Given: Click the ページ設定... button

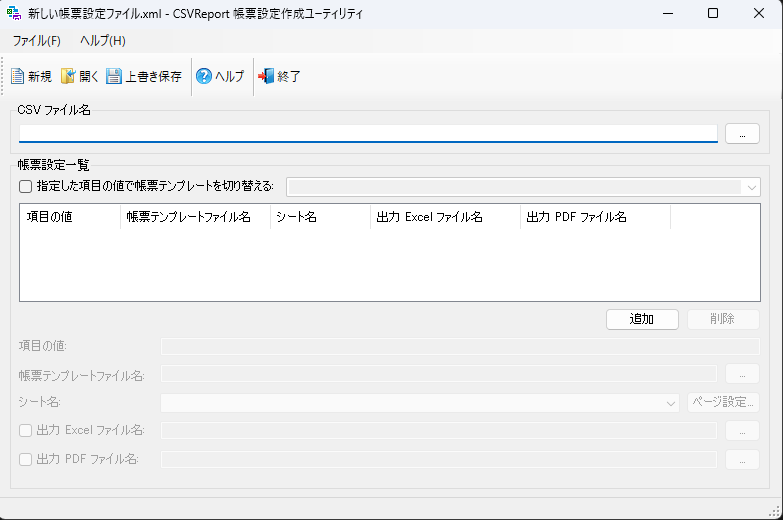Looking at the screenshot, I should [723, 403].
